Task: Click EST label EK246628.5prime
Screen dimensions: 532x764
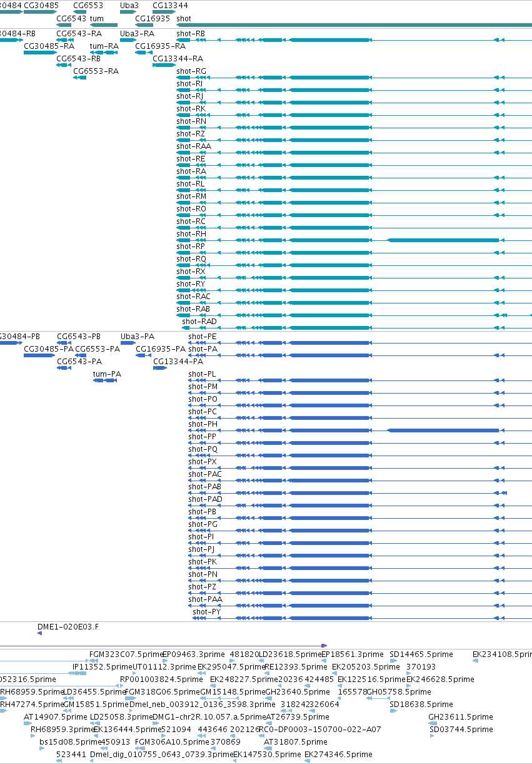Action: 439,680
